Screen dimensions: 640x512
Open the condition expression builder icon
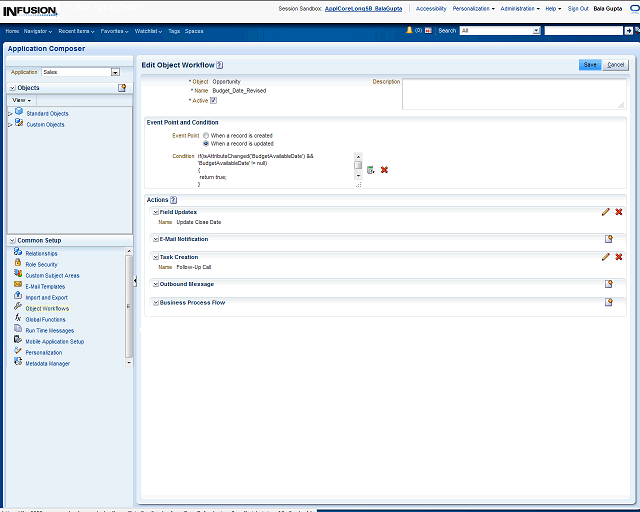pyautogui.click(x=371, y=170)
